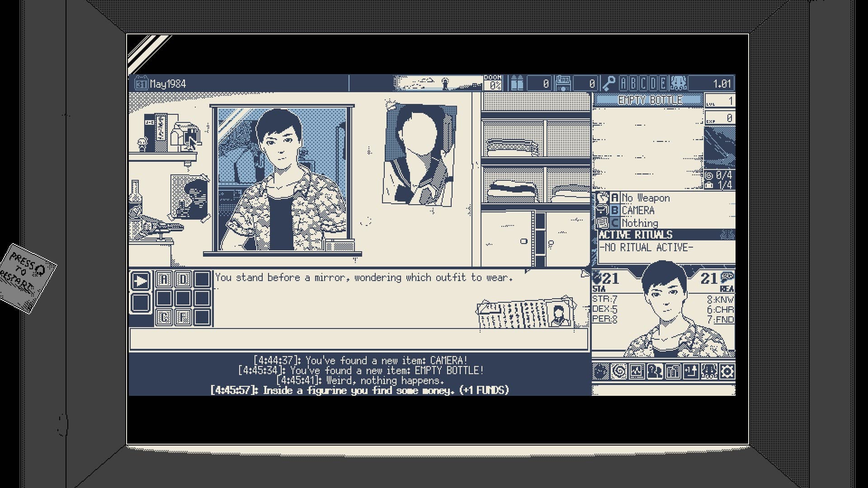
Task: Select choice slot D
Action: click(x=183, y=280)
